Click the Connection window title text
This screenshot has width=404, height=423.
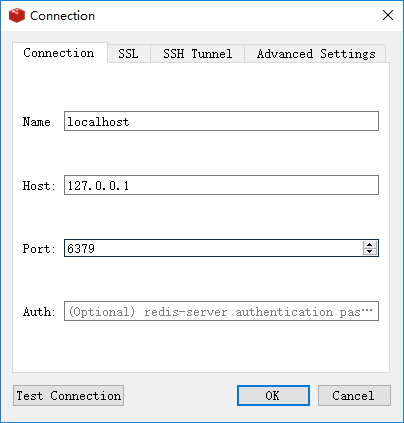click(63, 16)
